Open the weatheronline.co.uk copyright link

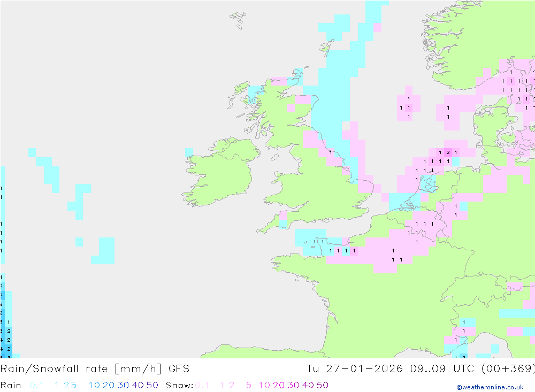pos(490,387)
